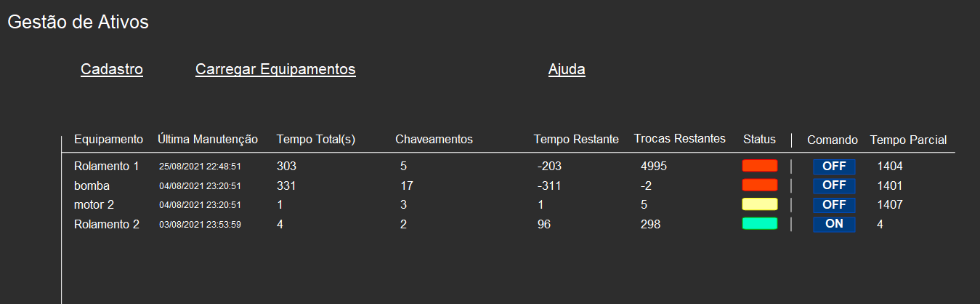Click red status indicator of bomba
This screenshot has width=980, height=304.
[759, 185]
